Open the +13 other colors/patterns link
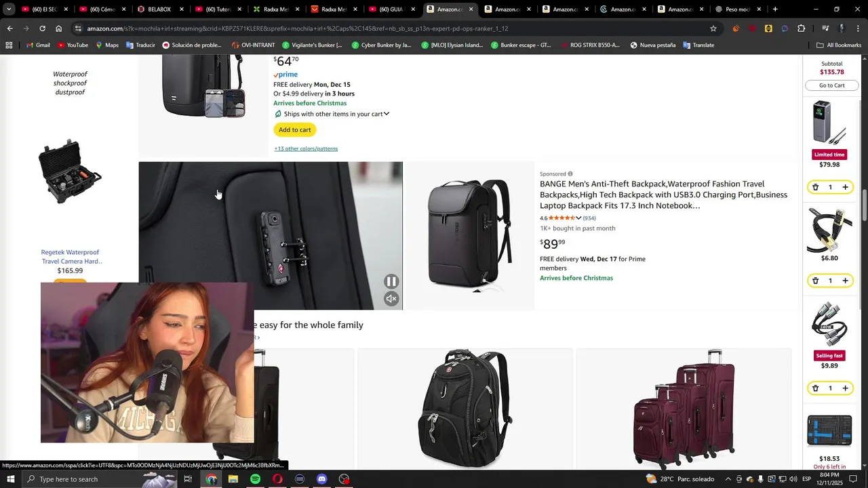The width and height of the screenshot is (868, 488). [x=306, y=148]
